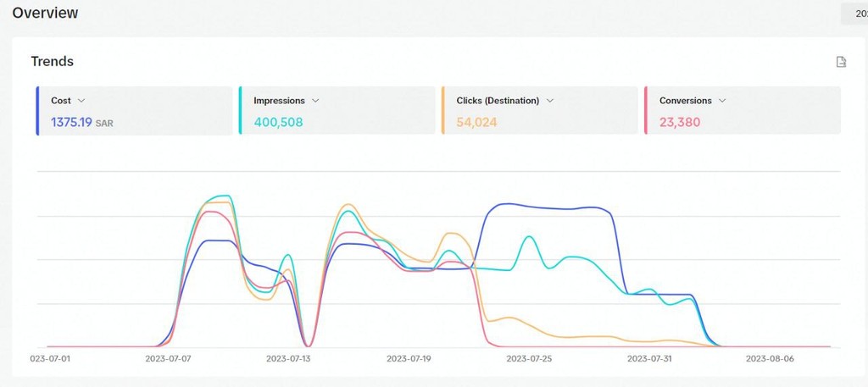Click the export chart icon in Trends
The height and width of the screenshot is (387, 868).
[x=841, y=62]
